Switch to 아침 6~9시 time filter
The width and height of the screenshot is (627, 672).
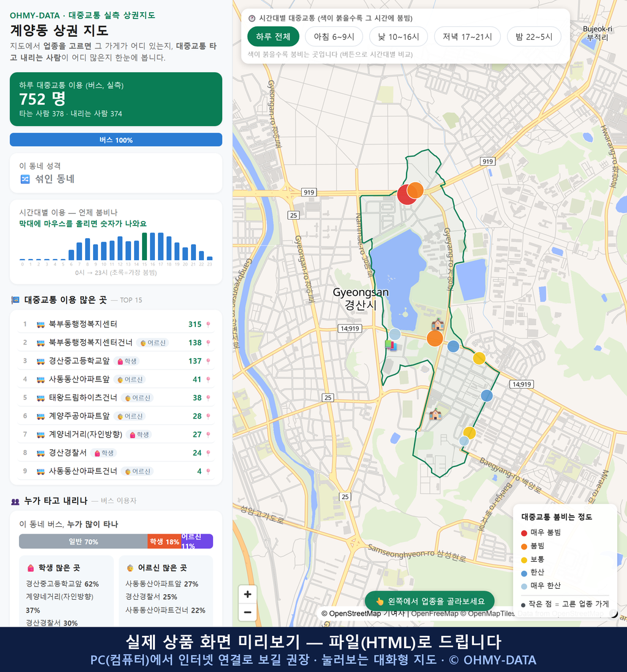[334, 37]
